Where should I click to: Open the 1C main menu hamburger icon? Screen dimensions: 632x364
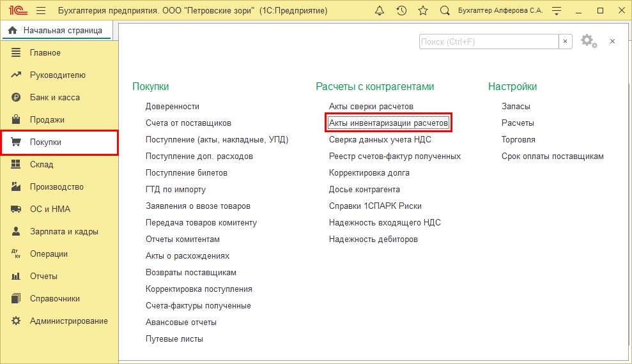[x=41, y=10]
